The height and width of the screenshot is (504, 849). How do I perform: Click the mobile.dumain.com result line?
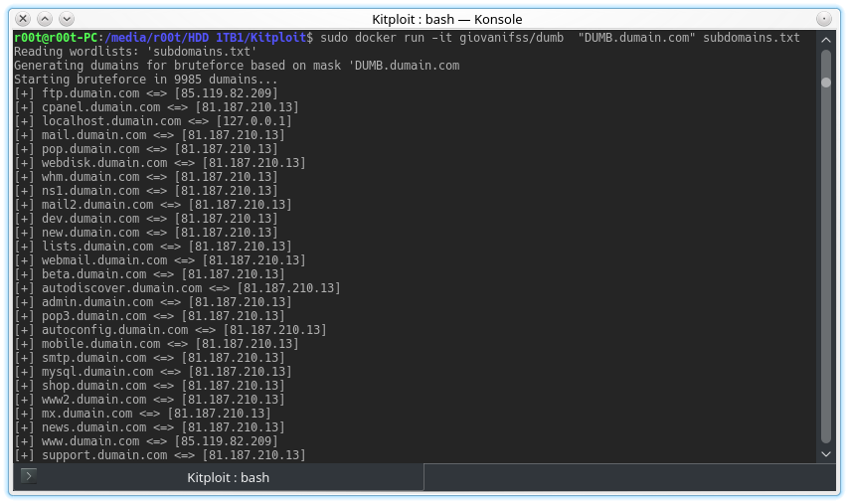(156, 344)
